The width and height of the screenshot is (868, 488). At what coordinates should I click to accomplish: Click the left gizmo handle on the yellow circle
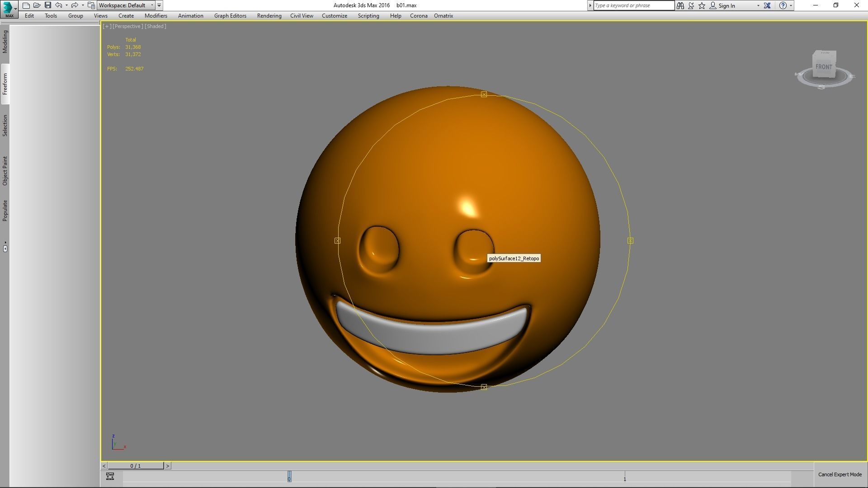click(x=337, y=241)
